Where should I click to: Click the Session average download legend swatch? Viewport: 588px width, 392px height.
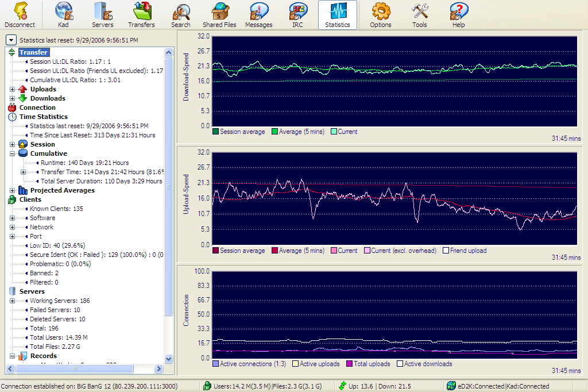pos(216,132)
